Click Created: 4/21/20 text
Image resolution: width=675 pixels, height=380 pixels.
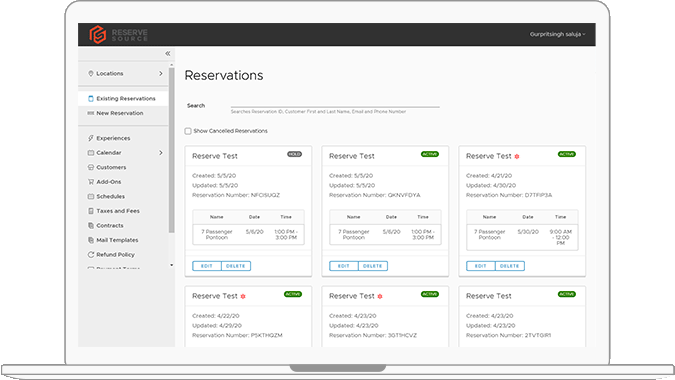click(x=489, y=176)
